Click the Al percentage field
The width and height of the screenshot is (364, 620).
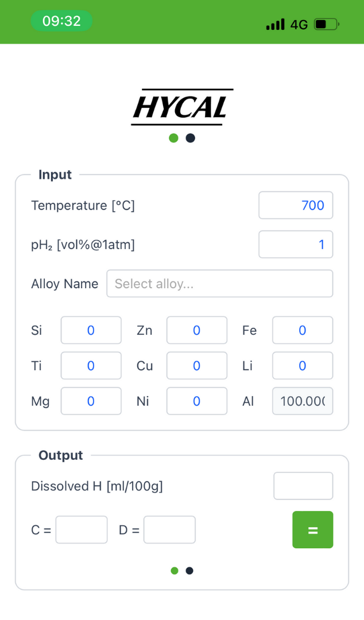click(x=303, y=401)
